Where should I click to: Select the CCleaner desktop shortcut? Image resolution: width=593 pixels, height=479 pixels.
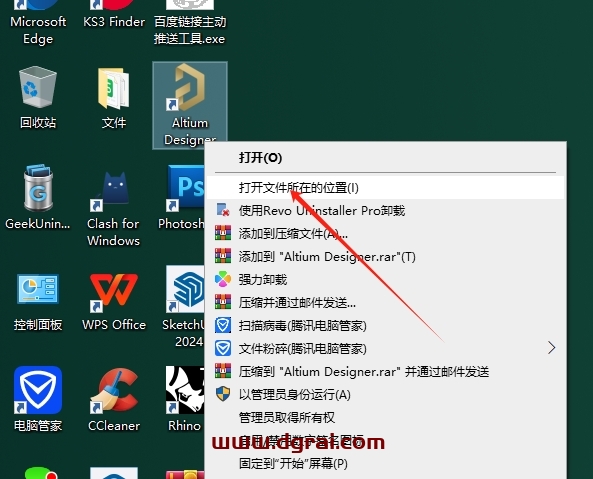tap(114, 399)
